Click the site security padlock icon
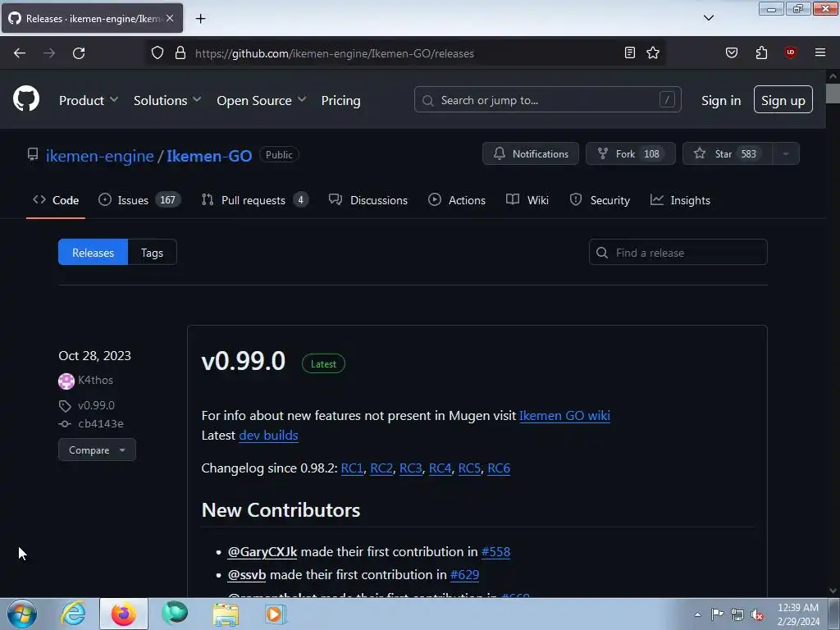Image resolution: width=840 pixels, height=630 pixels. 180,53
